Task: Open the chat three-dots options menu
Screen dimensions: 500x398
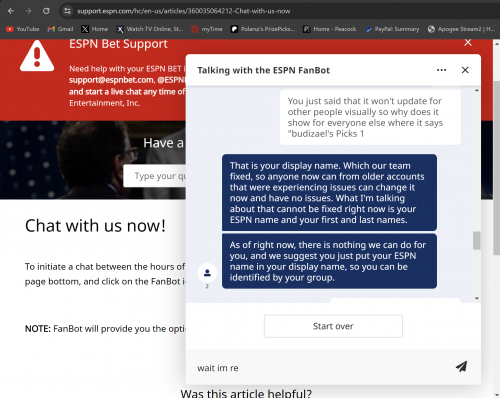Action: 441,70
